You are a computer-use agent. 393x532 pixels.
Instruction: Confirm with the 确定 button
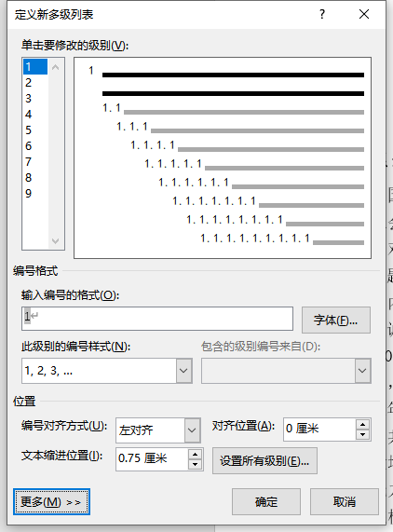(x=266, y=502)
